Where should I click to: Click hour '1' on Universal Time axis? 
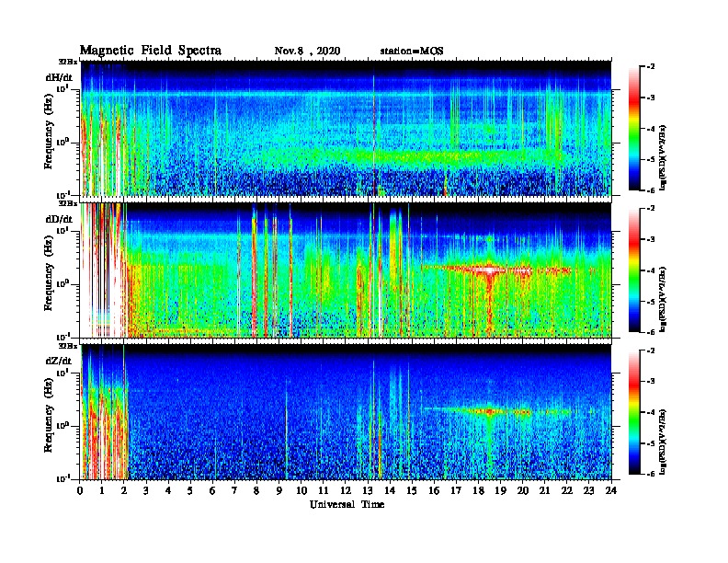coord(102,490)
